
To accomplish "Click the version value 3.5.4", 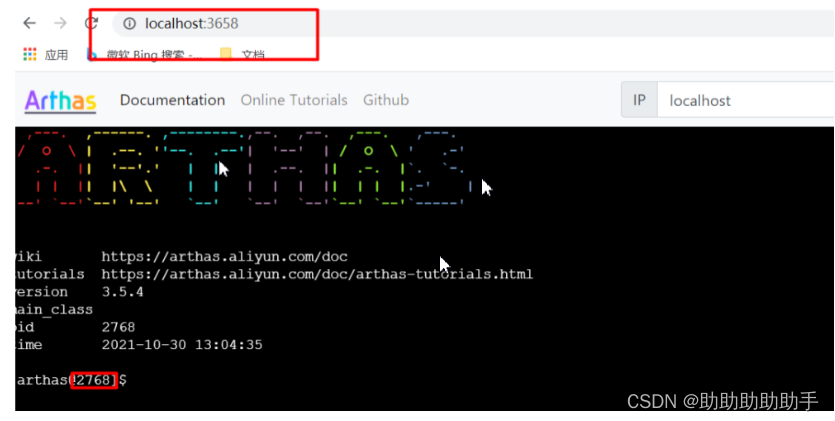I will (122, 292).
